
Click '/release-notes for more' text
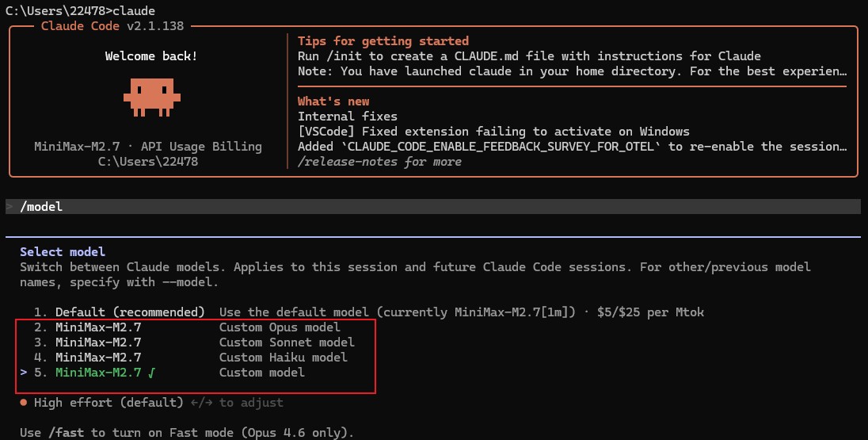380,162
